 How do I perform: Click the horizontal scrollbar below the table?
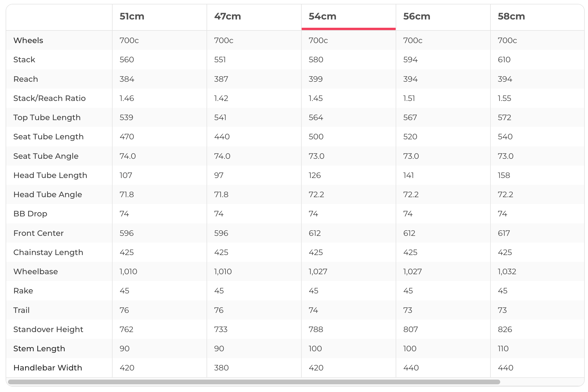coord(254,382)
